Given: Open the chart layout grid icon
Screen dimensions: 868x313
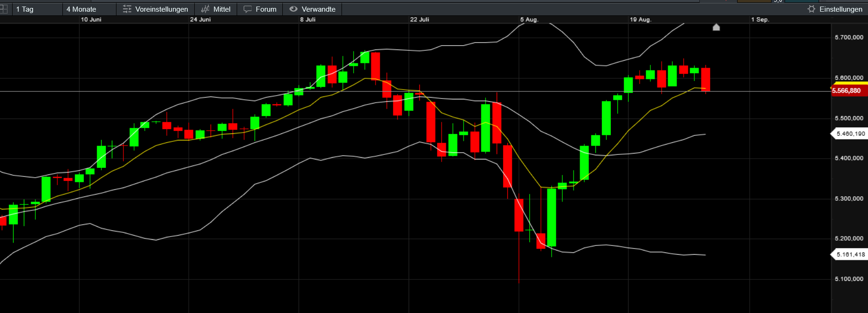Looking at the screenshot, I should pos(4,9).
